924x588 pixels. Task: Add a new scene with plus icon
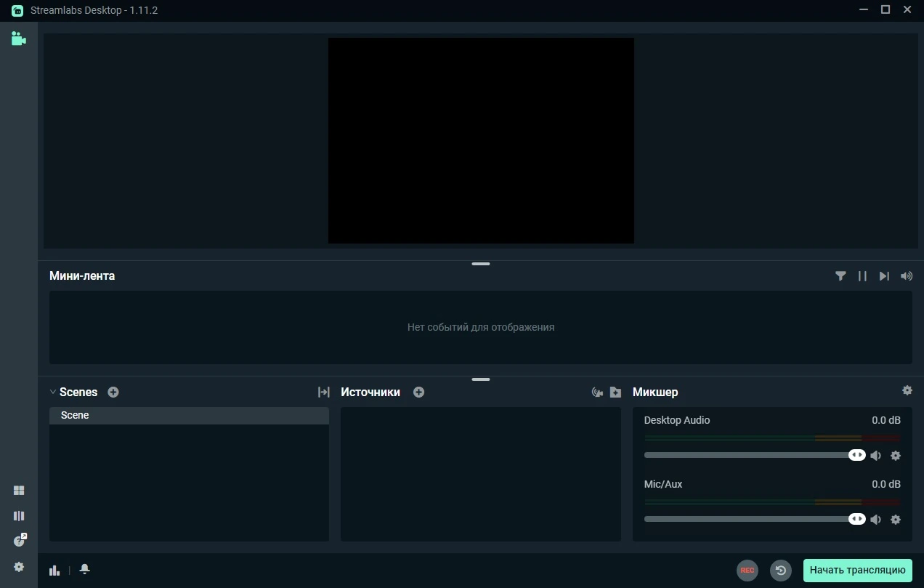click(x=113, y=392)
